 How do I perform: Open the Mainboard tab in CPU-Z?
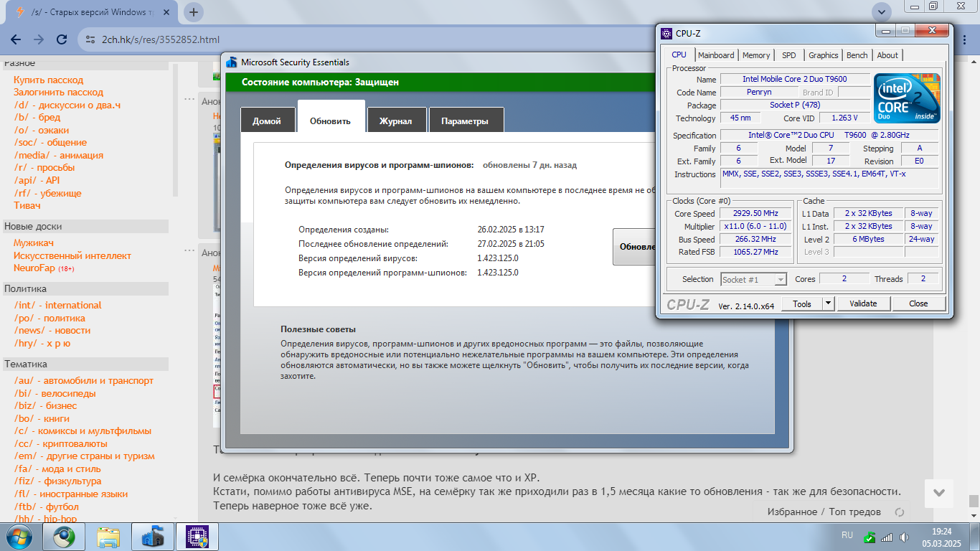716,55
